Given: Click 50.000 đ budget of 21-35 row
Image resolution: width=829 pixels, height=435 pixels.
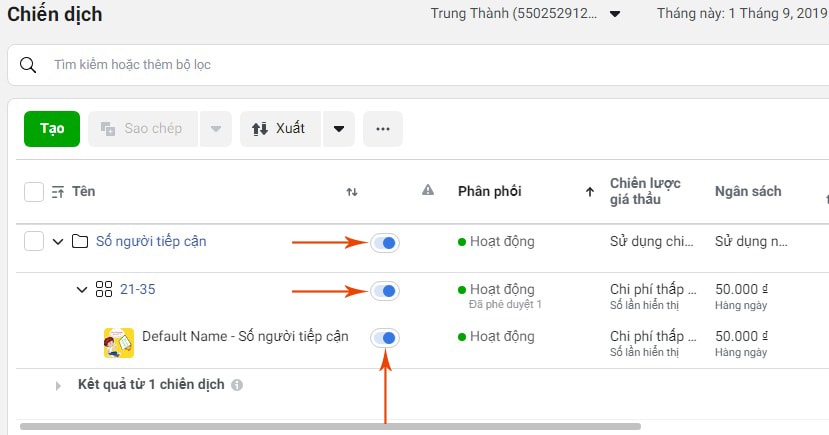Looking at the screenshot, I should click(741, 289).
